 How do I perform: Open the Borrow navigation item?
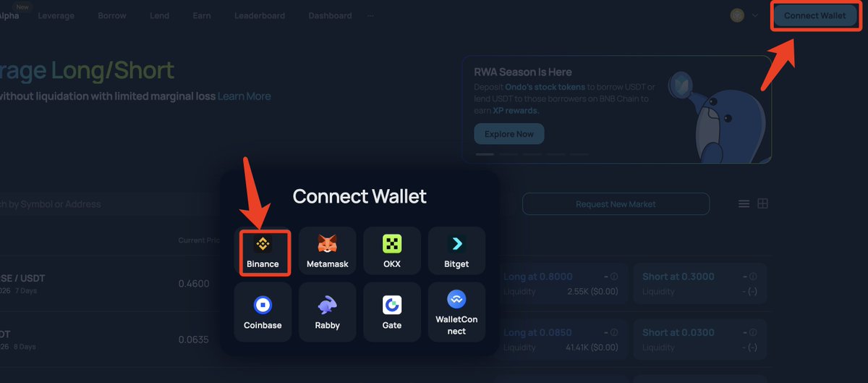112,15
